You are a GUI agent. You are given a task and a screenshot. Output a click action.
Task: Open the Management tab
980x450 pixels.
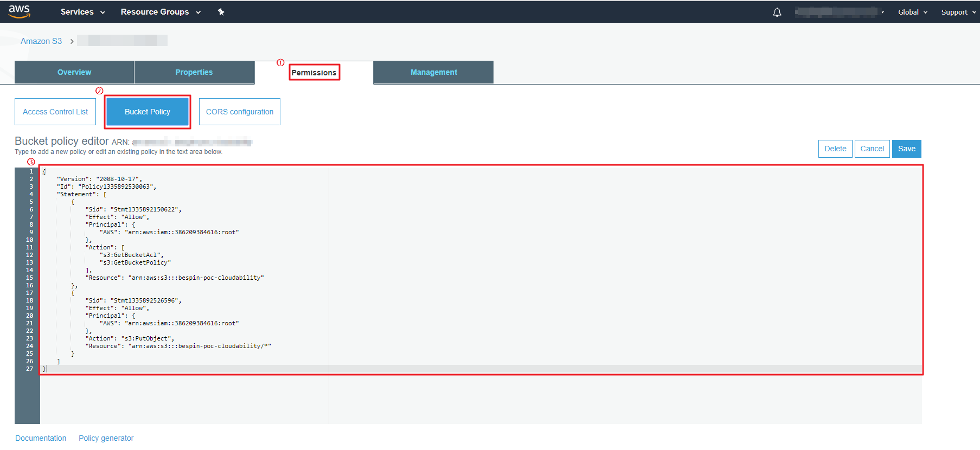tap(433, 72)
